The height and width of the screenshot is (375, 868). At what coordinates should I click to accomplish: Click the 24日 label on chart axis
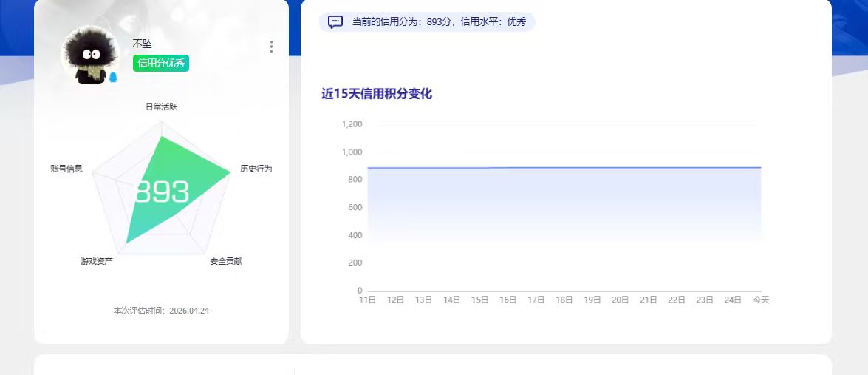point(733,300)
